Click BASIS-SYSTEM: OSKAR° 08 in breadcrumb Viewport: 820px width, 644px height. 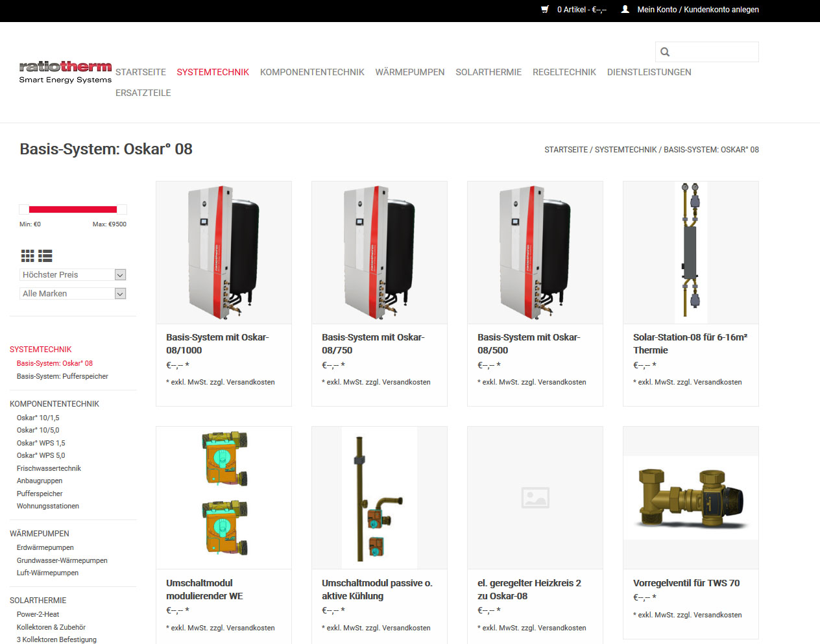[x=711, y=150]
